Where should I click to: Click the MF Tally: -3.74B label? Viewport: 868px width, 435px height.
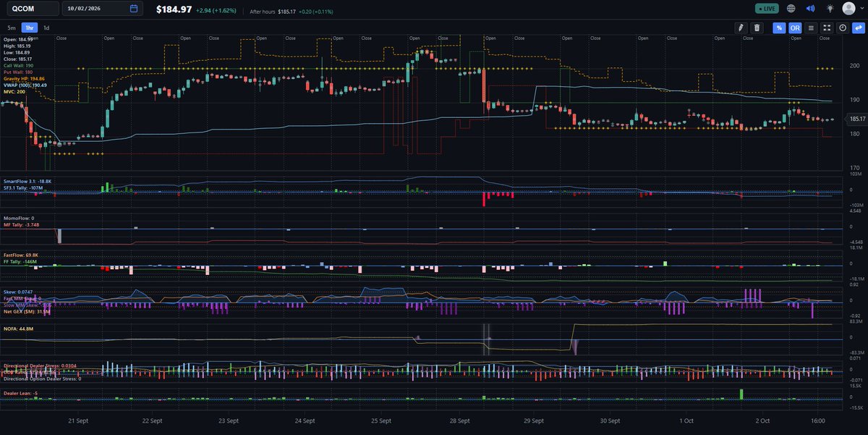(x=21, y=224)
